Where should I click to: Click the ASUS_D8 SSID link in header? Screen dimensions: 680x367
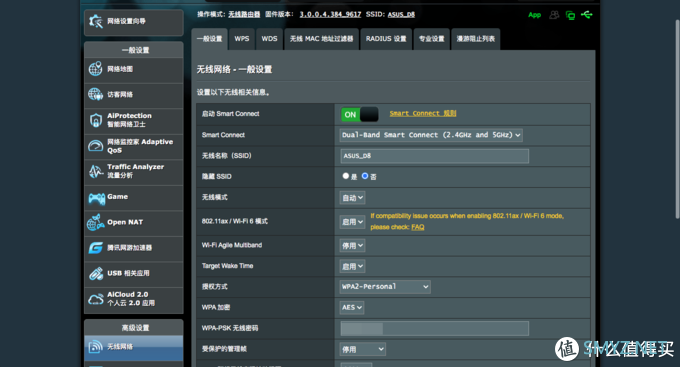click(401, 14)
